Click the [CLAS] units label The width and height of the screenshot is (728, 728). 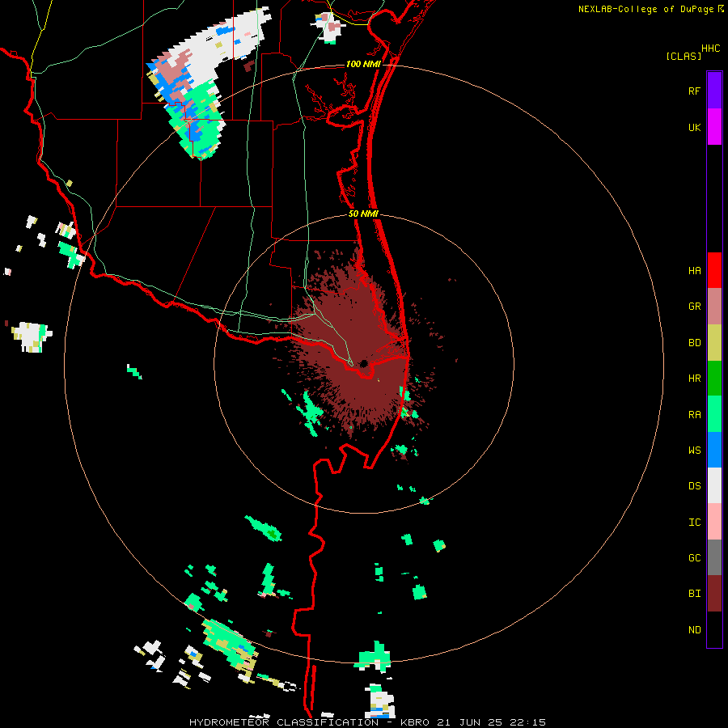684,56
